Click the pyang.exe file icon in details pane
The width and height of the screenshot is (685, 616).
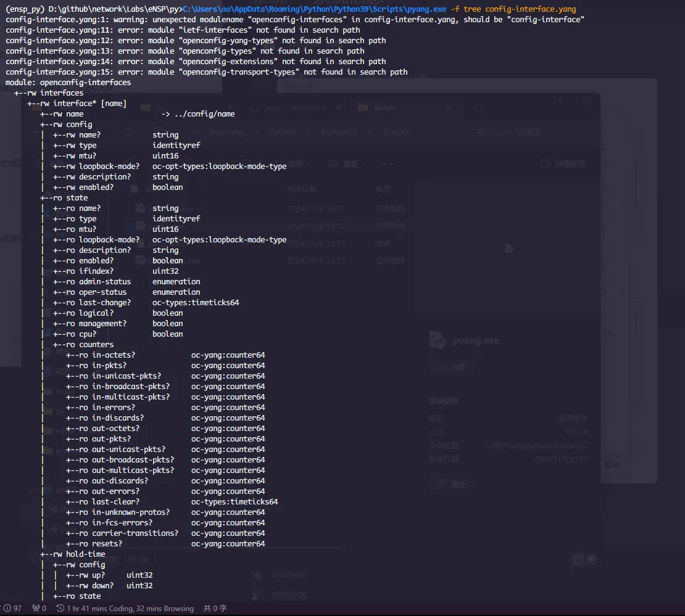[x=438, y=340]
